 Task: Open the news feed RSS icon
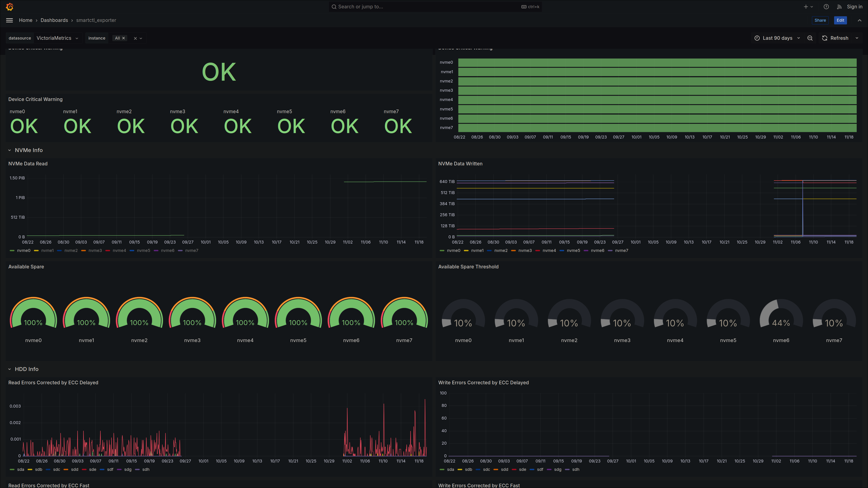[x=839, y=7]
